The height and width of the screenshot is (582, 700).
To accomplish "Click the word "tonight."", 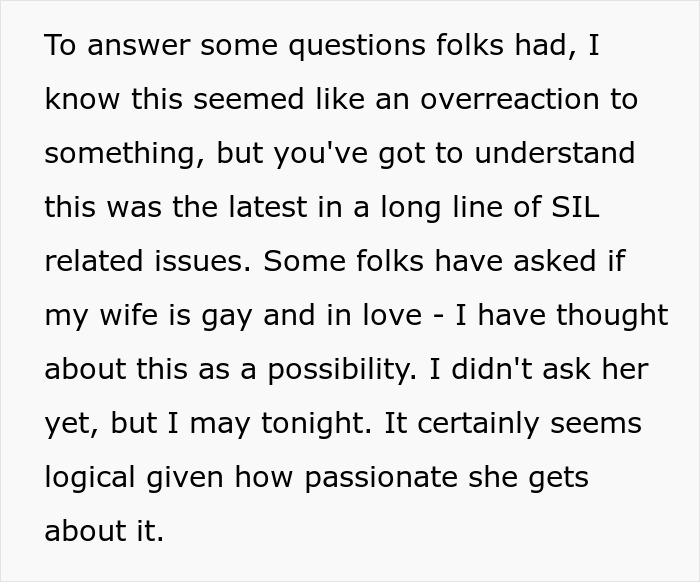I will pos(317,424).
